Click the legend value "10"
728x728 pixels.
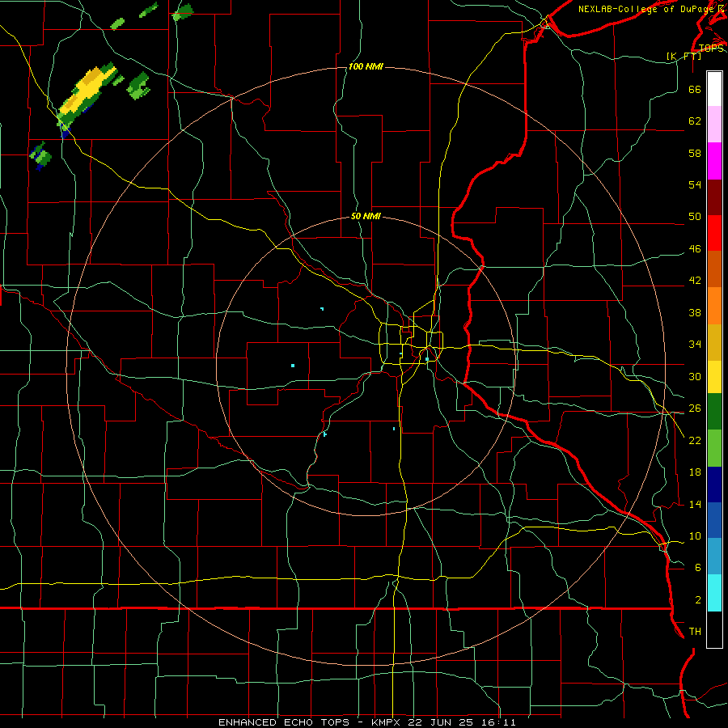[695, 535]
